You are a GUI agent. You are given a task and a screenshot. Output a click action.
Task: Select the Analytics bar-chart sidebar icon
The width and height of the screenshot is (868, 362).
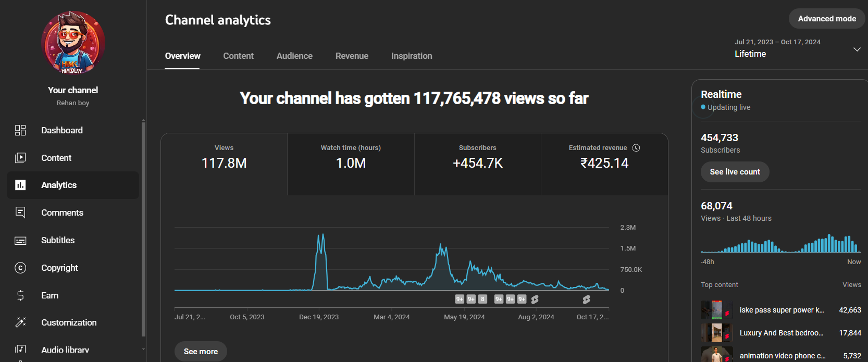tap(20, 185)
